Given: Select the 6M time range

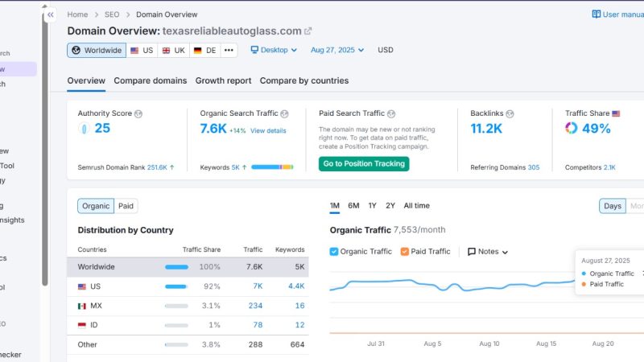Looking at the screenshot, I should (353, 206).
